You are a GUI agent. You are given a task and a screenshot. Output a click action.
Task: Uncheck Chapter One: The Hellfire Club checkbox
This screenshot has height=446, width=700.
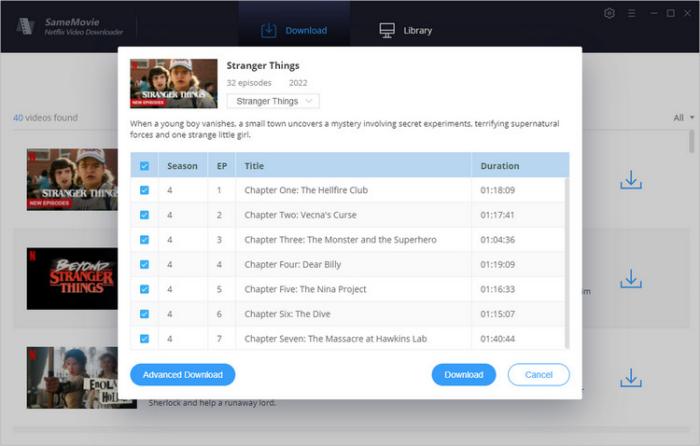click(x=145, y=190)
